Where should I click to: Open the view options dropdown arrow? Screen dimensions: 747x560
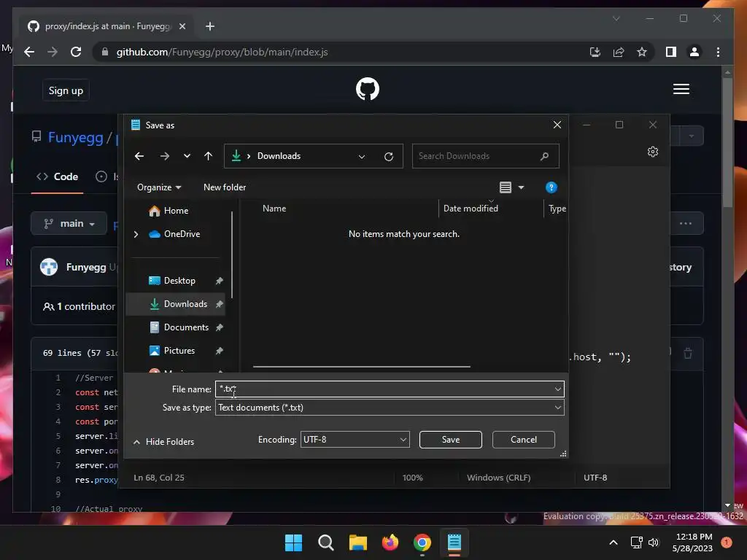coord(521,187)
